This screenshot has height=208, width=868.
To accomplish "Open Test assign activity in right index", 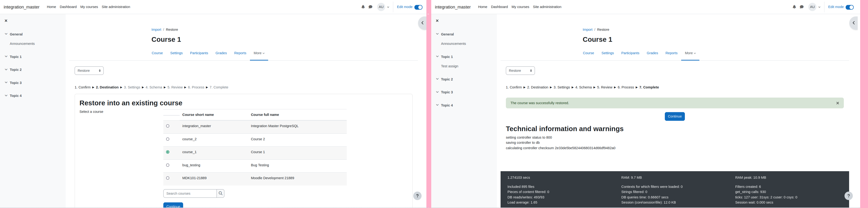I will coord(449,66).
